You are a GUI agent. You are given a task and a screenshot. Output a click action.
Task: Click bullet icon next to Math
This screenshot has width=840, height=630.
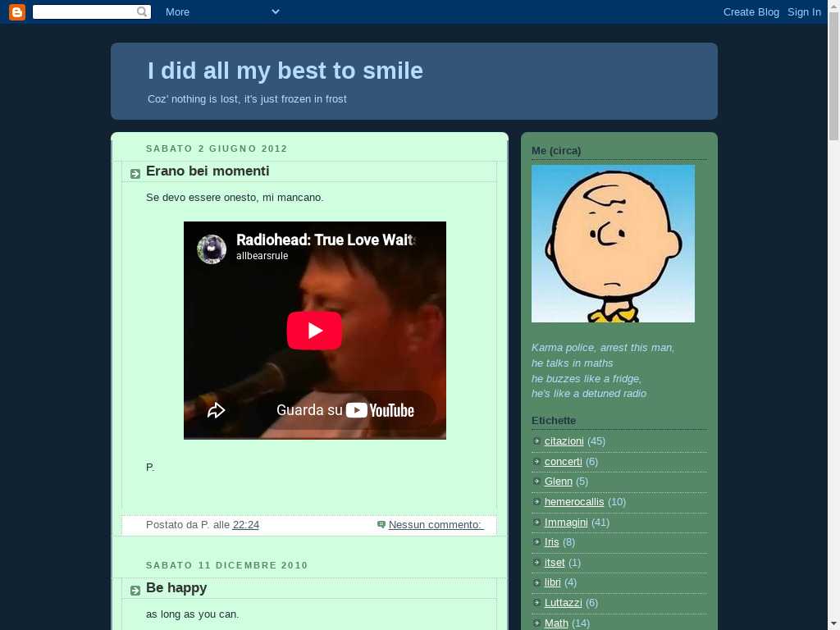pyautogui.click(x=536, y=623)
